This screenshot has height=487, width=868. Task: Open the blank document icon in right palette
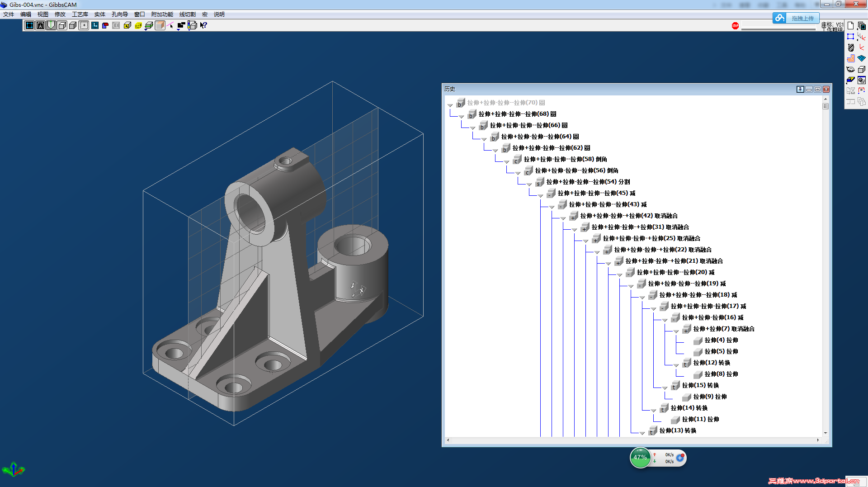851,26
